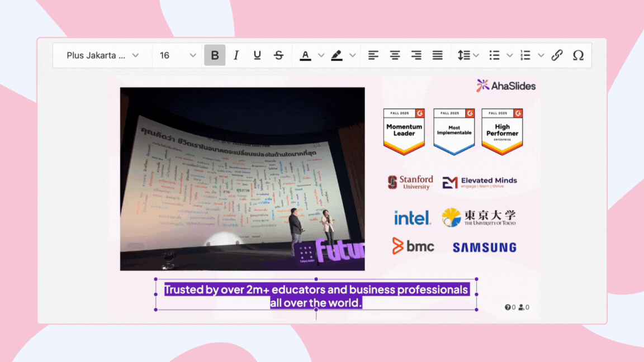Click the text box bottom-right corner handle

476,309
